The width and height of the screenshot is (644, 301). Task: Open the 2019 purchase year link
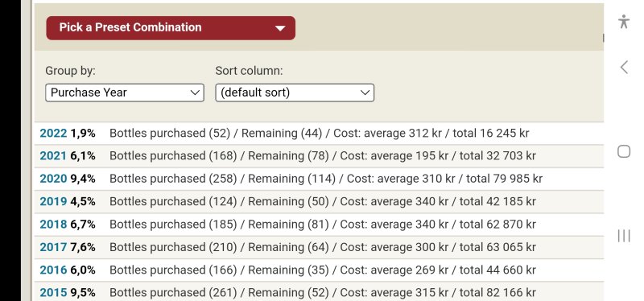point(53,201)
